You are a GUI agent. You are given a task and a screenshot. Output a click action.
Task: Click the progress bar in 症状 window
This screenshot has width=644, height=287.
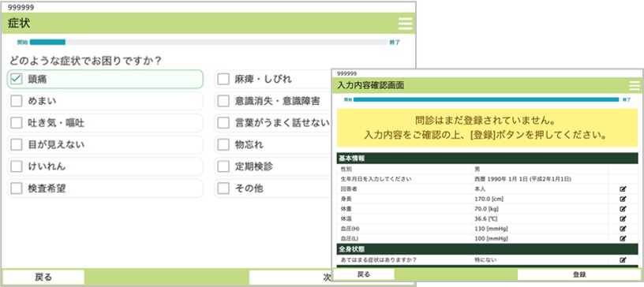pyautogui.click(x=208, y=42)
